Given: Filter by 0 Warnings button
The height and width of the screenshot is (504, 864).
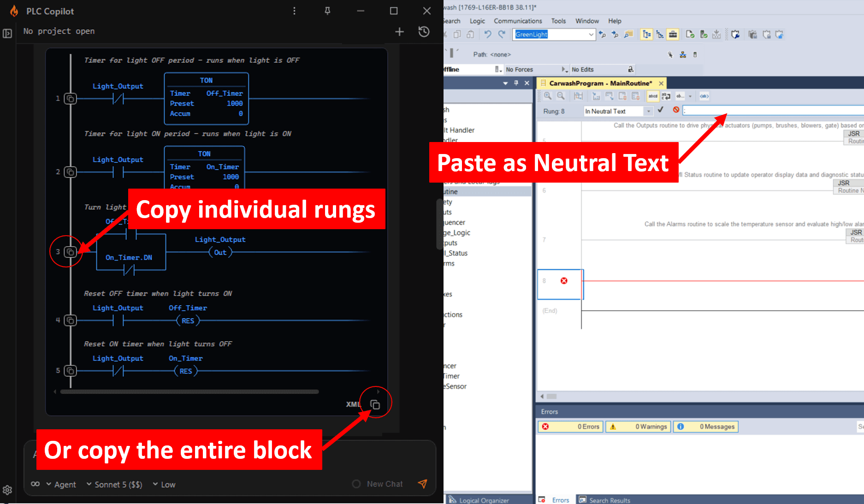Looking at the screenshot, I should (x=638, y=427).
